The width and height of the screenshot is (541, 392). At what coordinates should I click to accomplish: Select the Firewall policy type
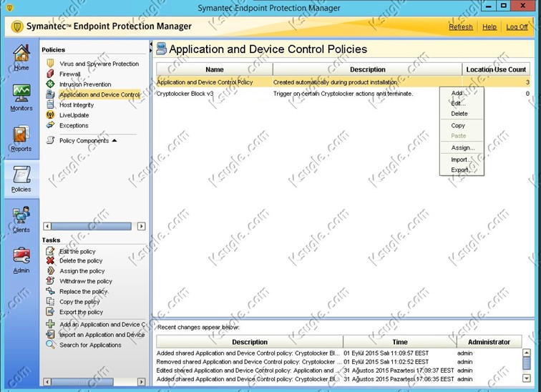69,74
